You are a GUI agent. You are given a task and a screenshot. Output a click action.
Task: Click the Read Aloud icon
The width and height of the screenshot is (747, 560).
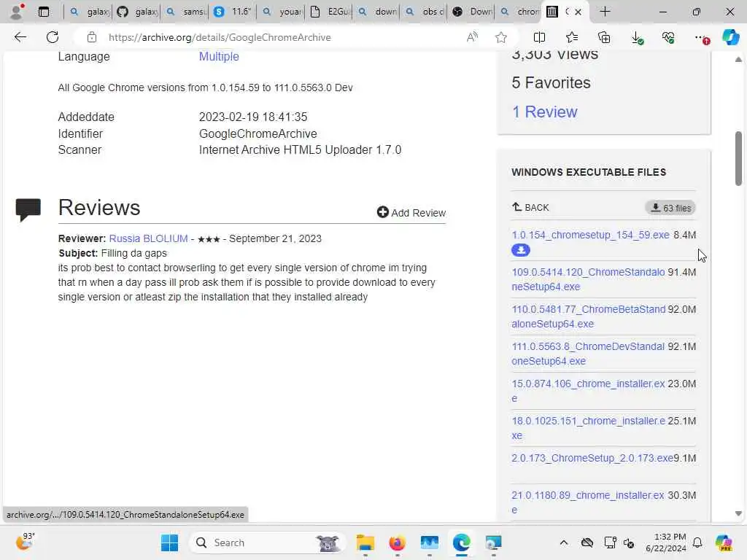pos(472,37)
